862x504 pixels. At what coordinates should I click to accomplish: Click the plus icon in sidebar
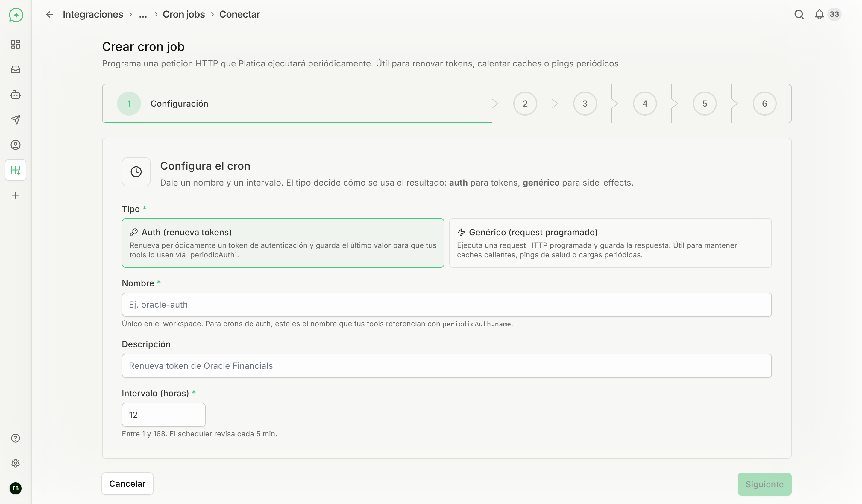coord(15,195)
